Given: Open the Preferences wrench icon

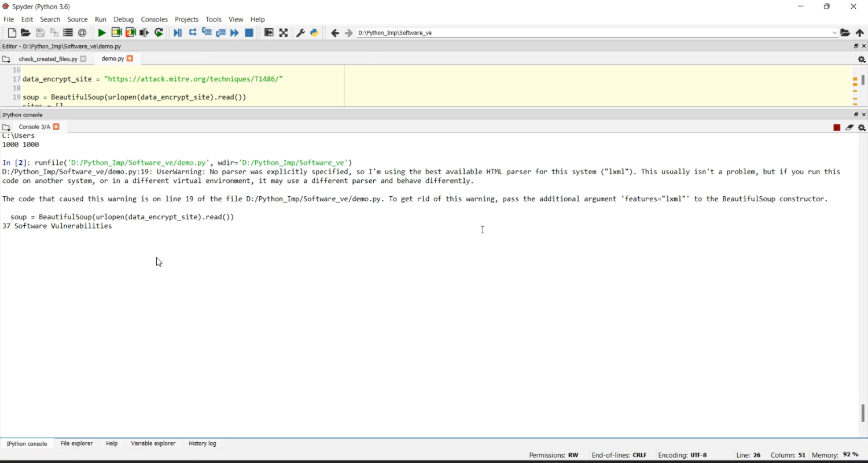Looking at the screenshot, I should coord(300,33).
